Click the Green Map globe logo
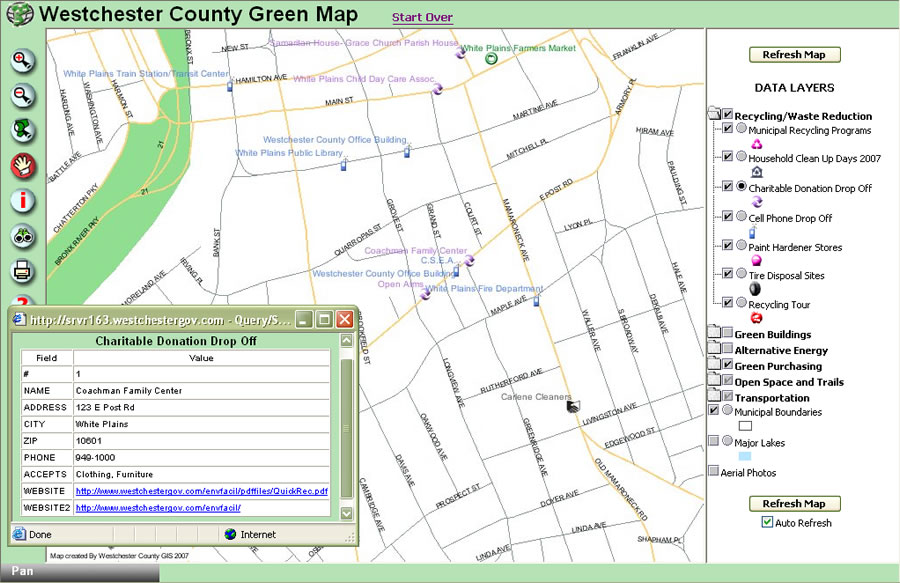Screen dimensions: 900x583 [x=19, y=14]
